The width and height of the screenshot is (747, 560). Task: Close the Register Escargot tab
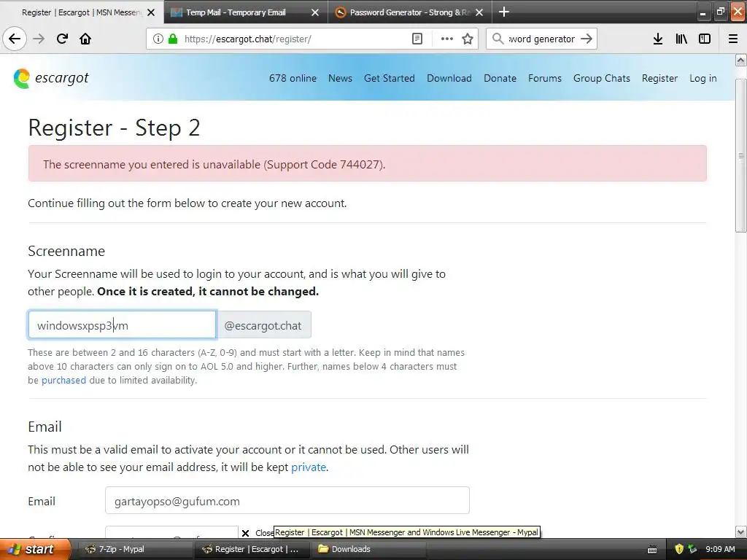tap(151, 12)
